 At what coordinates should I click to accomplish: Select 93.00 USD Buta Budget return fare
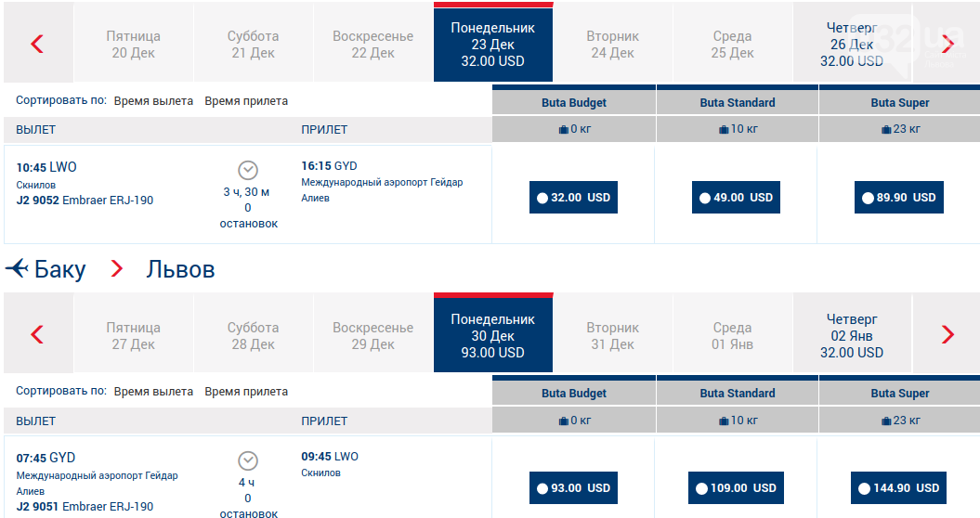(573, 488)
